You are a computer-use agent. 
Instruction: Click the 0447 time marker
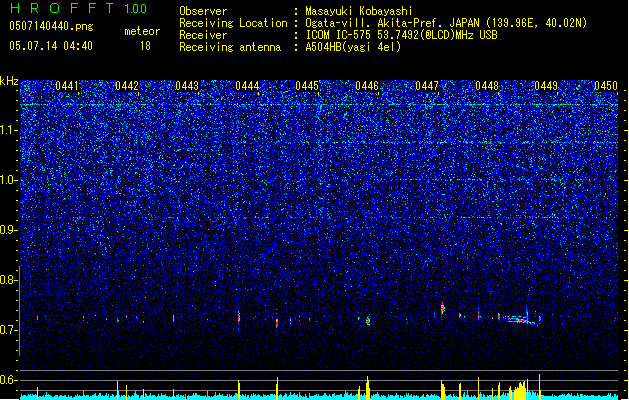point(427,86)
